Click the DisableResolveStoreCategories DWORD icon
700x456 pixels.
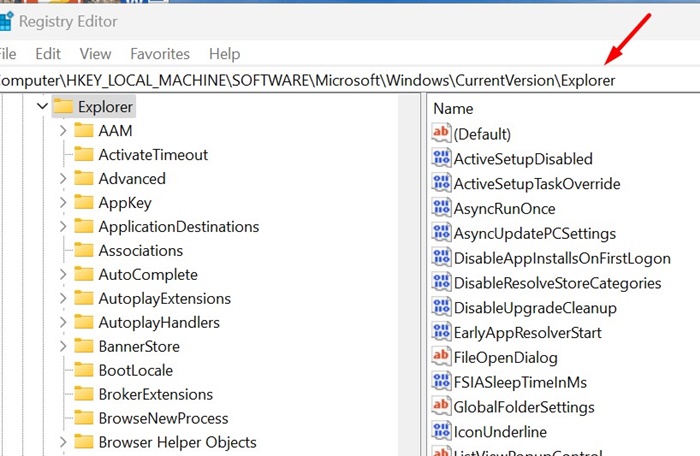pos(441,282)
